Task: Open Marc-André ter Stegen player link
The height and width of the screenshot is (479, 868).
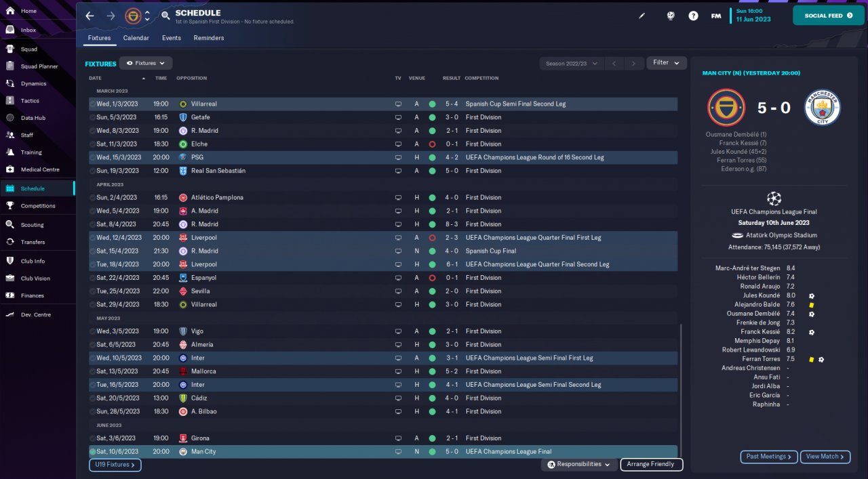Action: pos(747,268)
